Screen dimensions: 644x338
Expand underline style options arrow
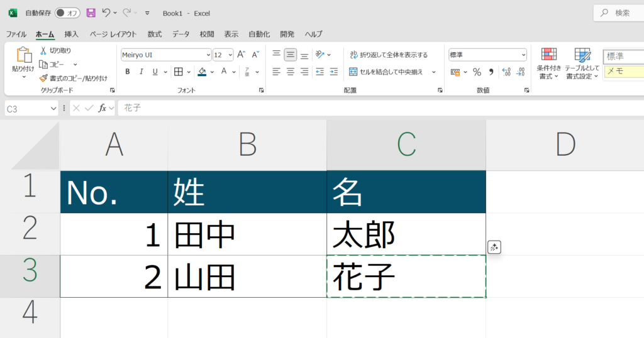[165, 72]
